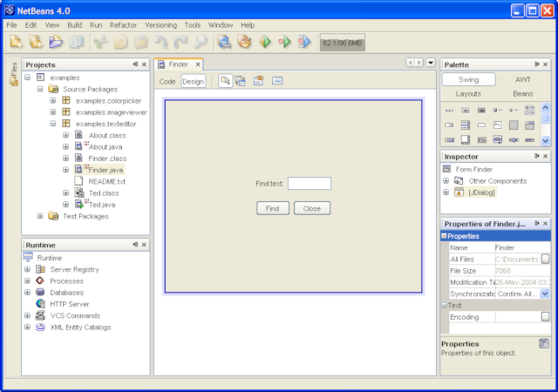Image resolution: width=558 pixels, height=392 pixels.
Task: Click the Find text input field
Action: coord(310,183)
